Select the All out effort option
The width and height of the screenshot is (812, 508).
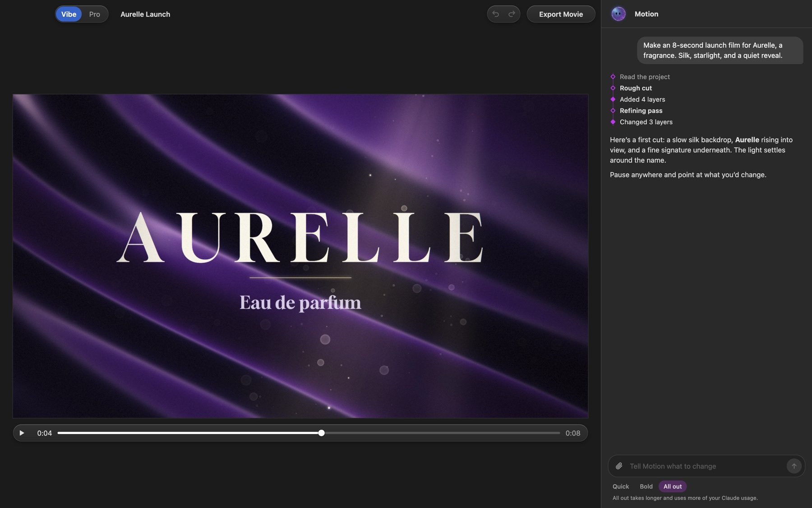672,486
